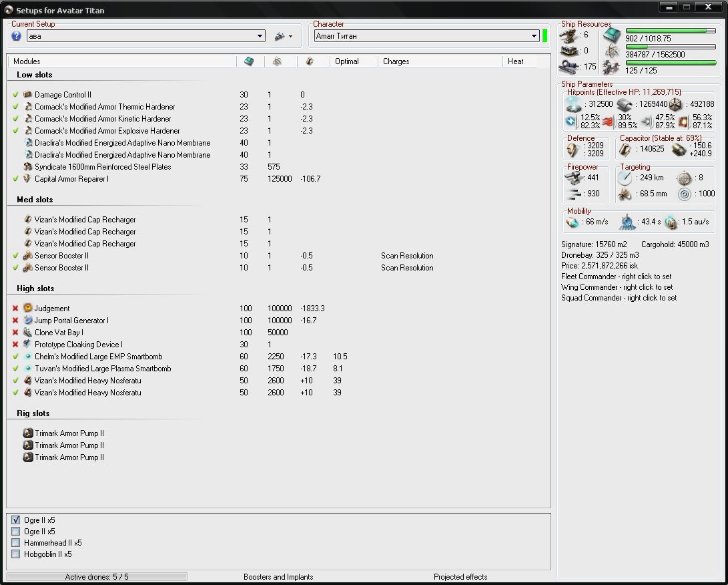728x585 pixels.
Task: Click first Vizan's Modified Cap Recharger icon
Action: coord(28,219)
